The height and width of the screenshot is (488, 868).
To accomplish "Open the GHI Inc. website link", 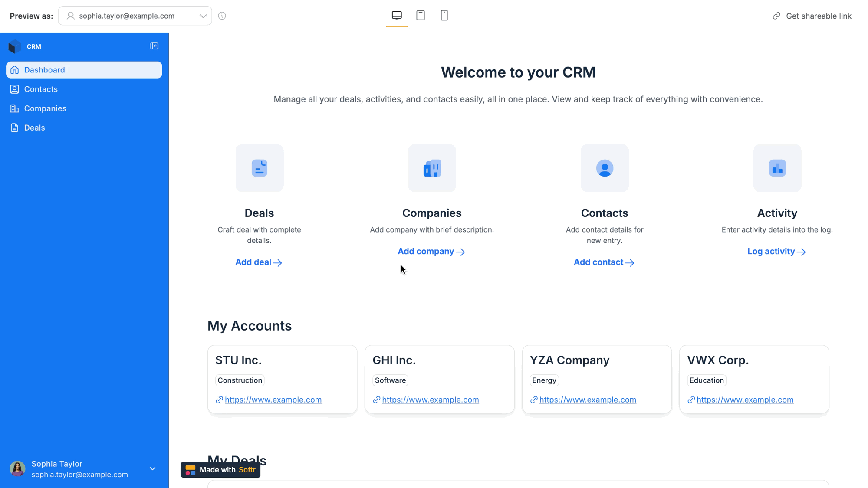I will click(x=430, y=400).
